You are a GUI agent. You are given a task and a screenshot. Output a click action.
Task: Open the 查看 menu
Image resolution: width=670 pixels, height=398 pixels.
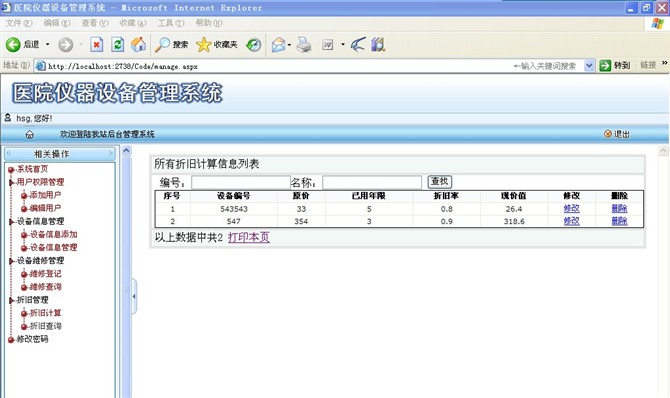pos(95,23)
